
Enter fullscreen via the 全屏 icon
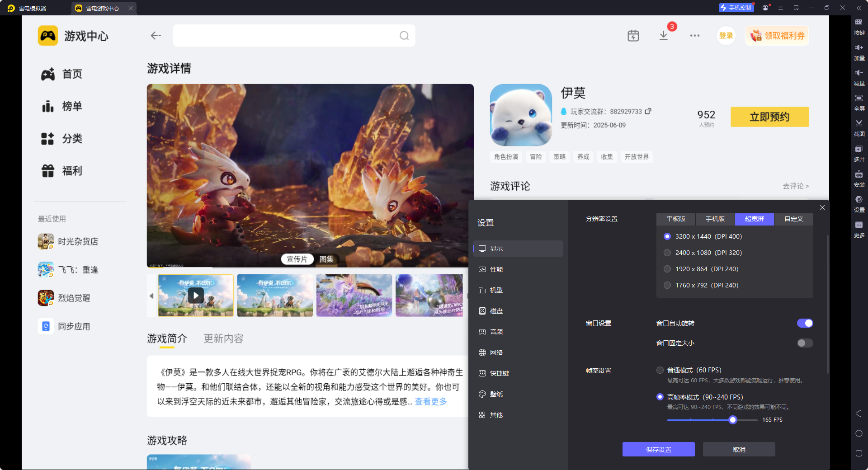click(x=859, y=103)
